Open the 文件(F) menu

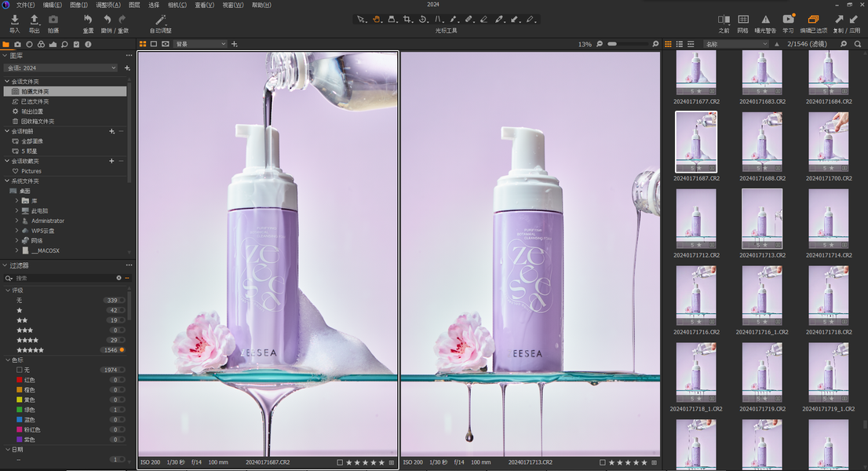pos(25,5)
